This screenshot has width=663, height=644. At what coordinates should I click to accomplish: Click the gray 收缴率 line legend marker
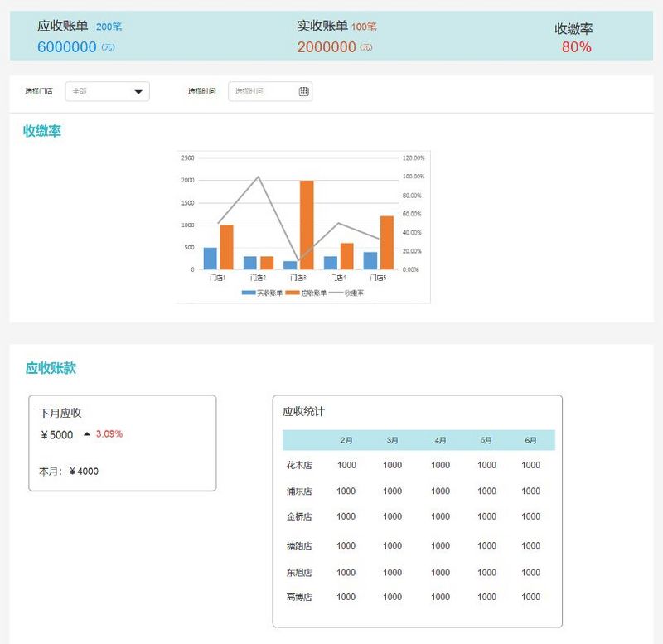[336, 294]
